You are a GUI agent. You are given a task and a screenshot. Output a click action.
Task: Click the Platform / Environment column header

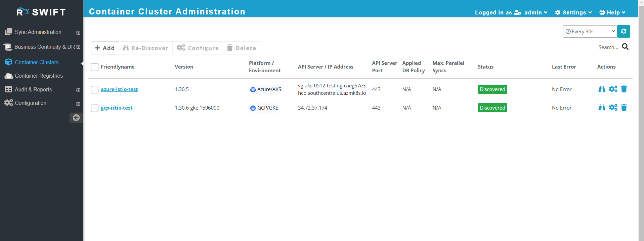(x=265, y=67)
